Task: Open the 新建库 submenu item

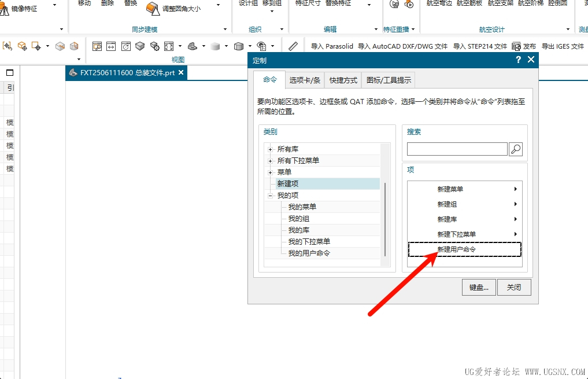Action: (x=465, y=219)
